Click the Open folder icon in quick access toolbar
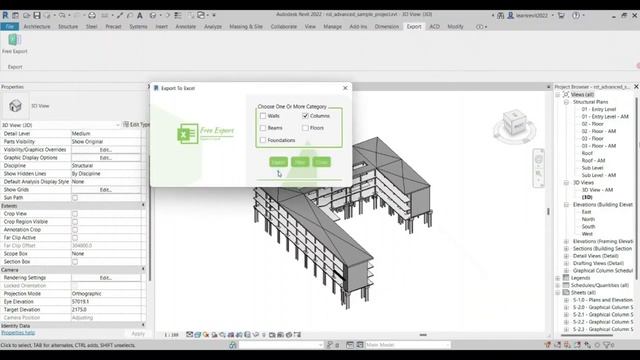Viewport: 640px width, 360px height. click(x=26, y=15)
